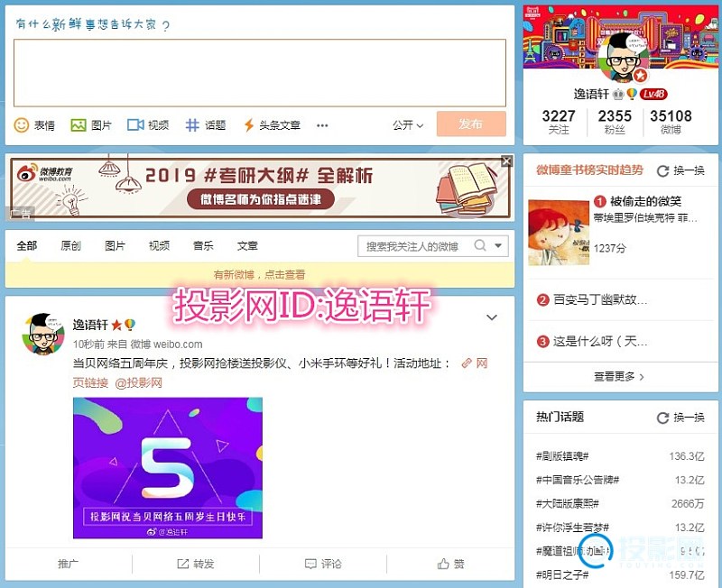The image size is (722, 588).
Task: Type in the new post text area
Action: tap(259, 72)
